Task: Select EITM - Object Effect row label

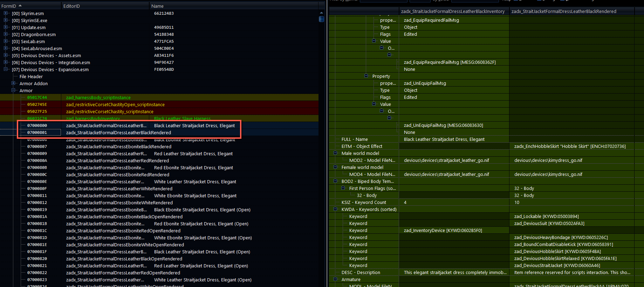Action: point(362,146)
